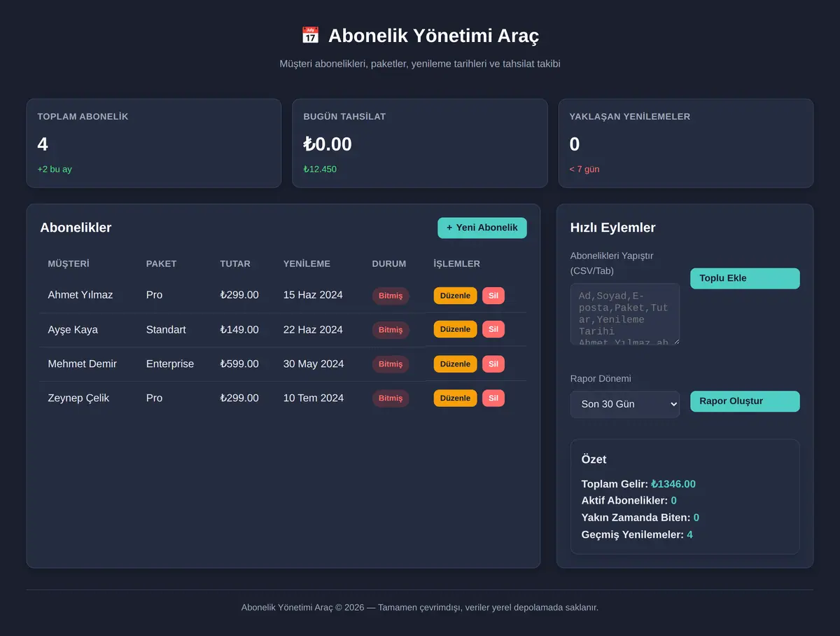
Task: Click the İşlemler column header
Action: point(457,264)
